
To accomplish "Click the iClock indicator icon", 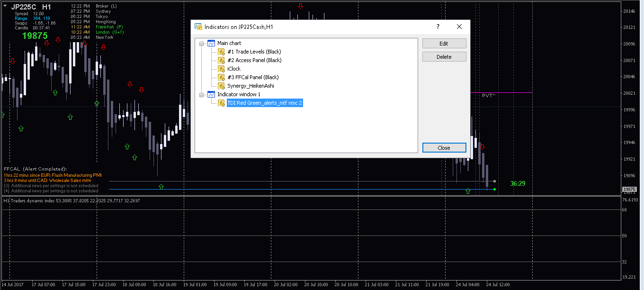I will pyautogui.click(x=221, y=69).
